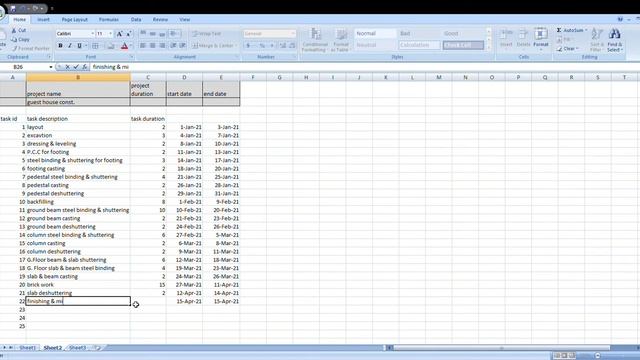Toggle Wrap Text
Image resolution: width=640 pixels, height=360 pixels.
coord(207,33)
